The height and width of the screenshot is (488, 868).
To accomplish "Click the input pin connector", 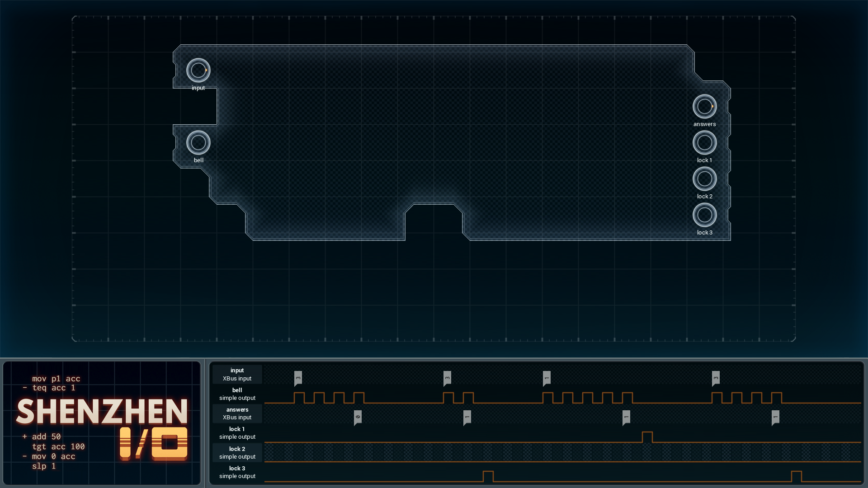I will (x=198, y=70).
